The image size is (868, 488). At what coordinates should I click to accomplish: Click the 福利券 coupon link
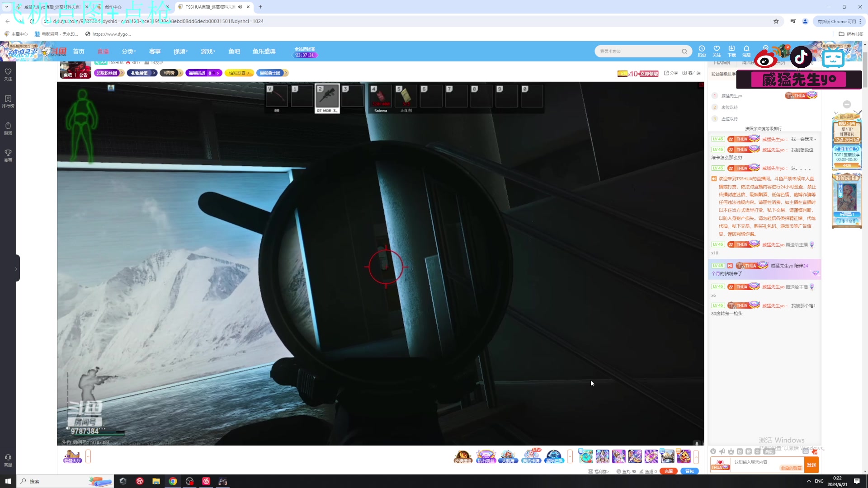(599, 471)
